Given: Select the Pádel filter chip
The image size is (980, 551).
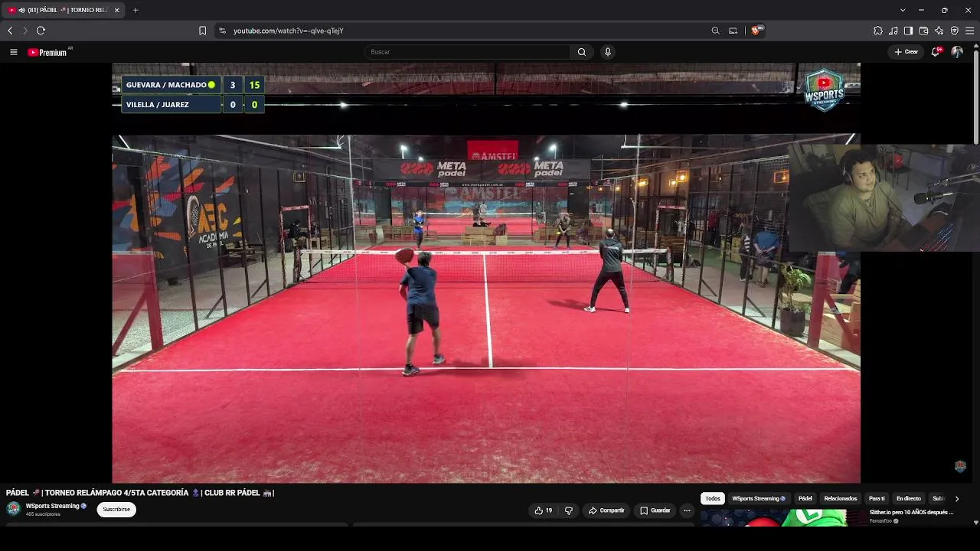Looking at the screenshot, I should 805,498.
